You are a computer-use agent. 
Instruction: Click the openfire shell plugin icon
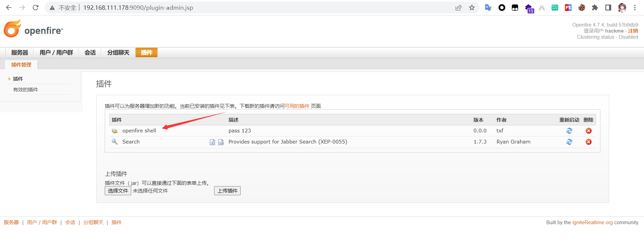click(x=115, y=131)
